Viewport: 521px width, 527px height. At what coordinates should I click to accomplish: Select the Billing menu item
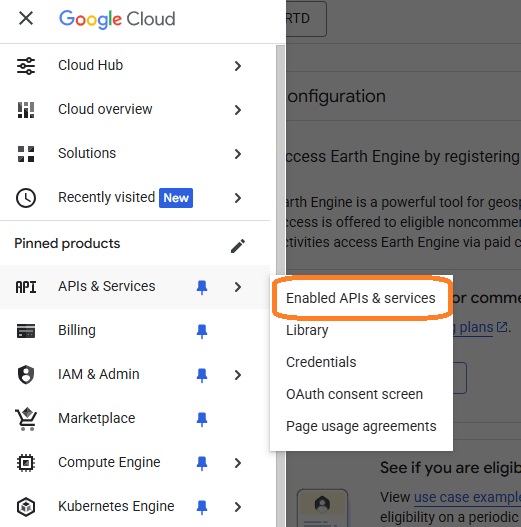135,331
